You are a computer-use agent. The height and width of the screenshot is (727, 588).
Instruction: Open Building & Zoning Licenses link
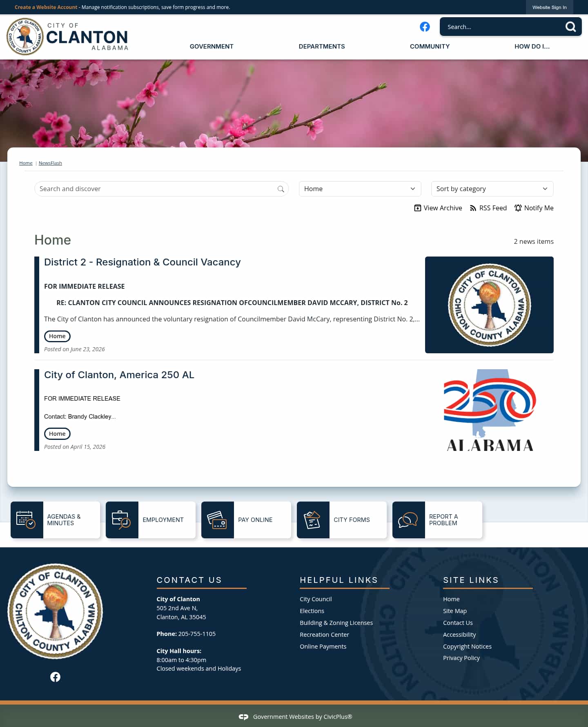[x=336, y=623]
